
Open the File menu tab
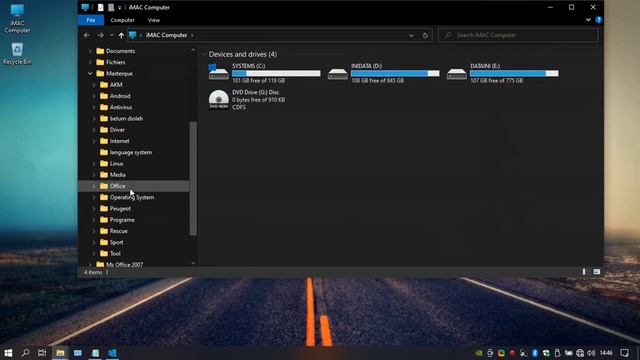pyautogui.click(x=91, y=20)
